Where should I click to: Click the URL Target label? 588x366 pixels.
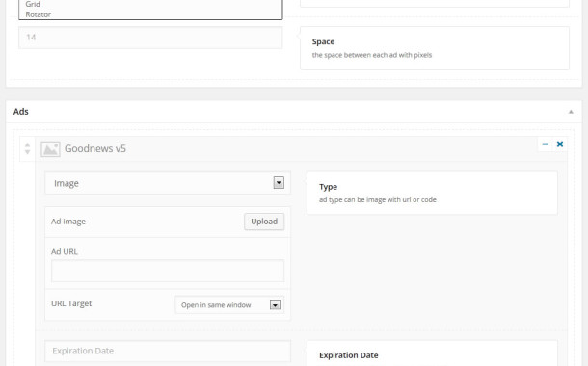(71, 303)
